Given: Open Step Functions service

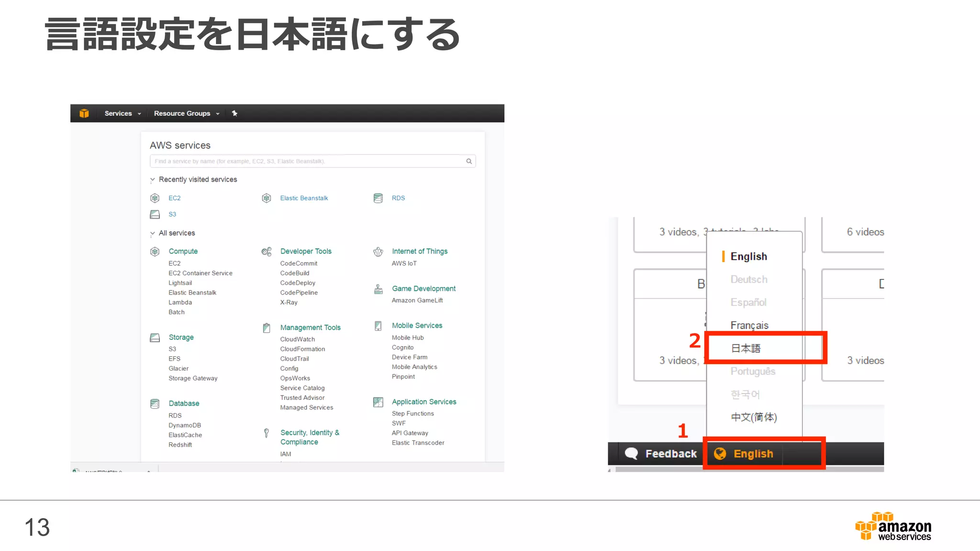Looking at the screenshot, I should pyautogui.click(x=413, y=414).
